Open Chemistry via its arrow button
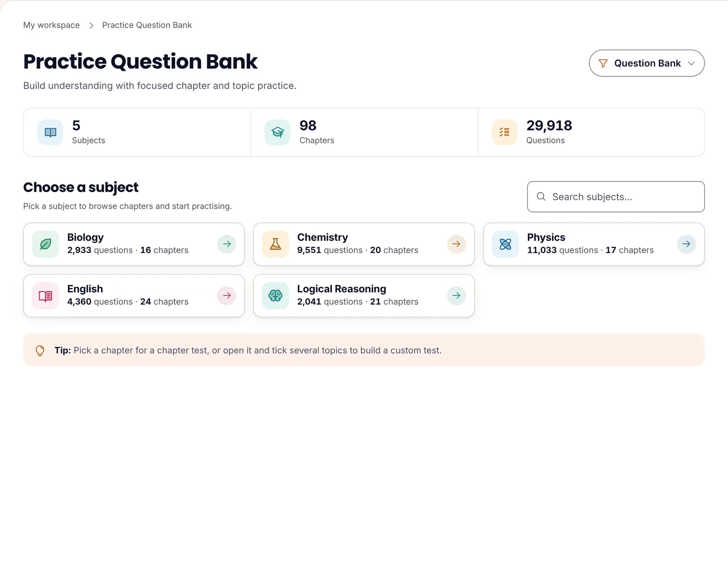The height and width of the screenshot is (563, 728). click(x=456, y=244)
